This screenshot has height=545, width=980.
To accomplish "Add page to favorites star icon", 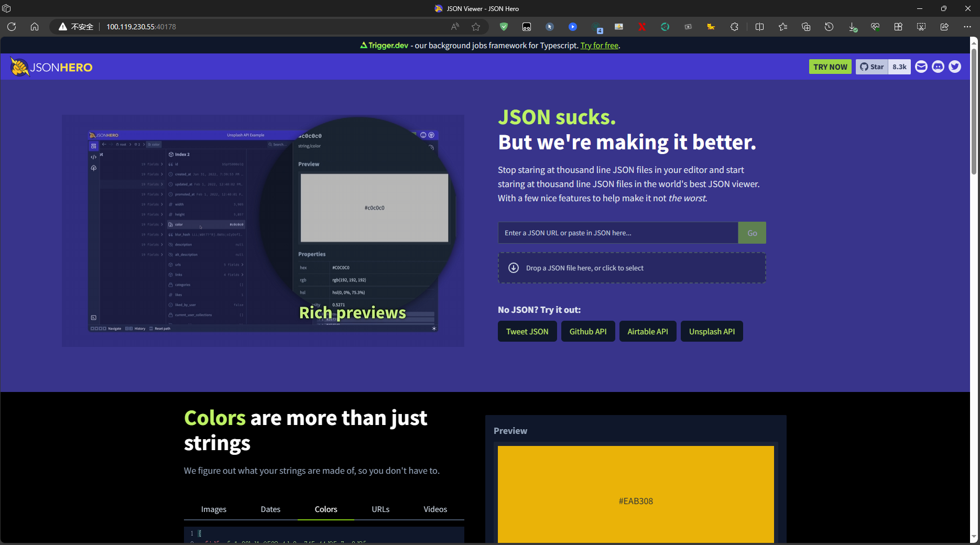I will coord(475,27).
